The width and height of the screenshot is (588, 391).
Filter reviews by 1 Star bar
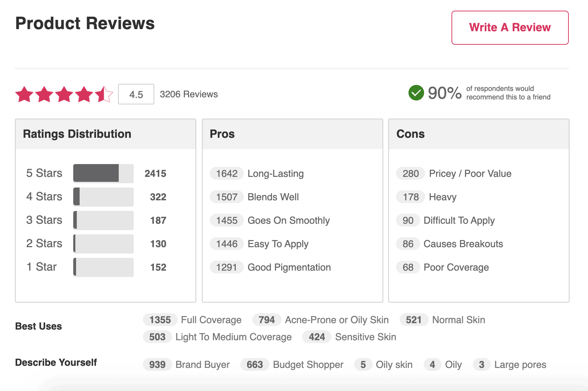[103, 267]
